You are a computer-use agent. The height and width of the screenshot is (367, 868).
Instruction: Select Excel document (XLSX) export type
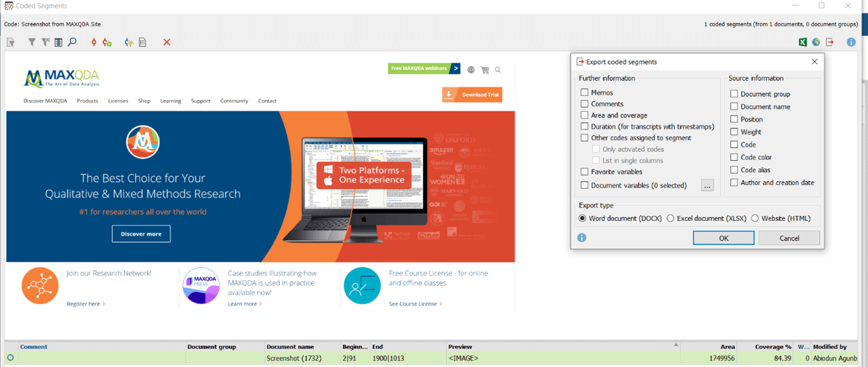671,218
